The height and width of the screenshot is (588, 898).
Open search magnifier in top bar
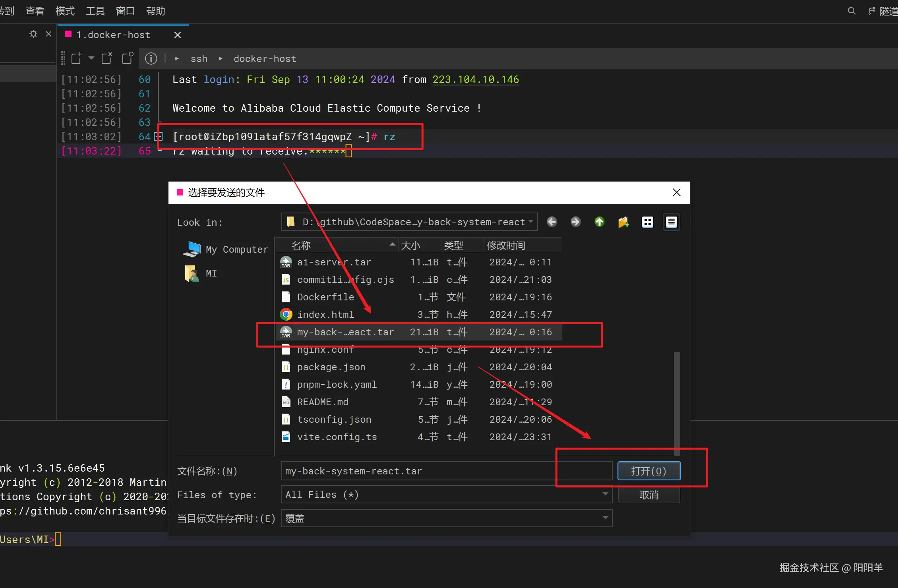tap(851, 11)
